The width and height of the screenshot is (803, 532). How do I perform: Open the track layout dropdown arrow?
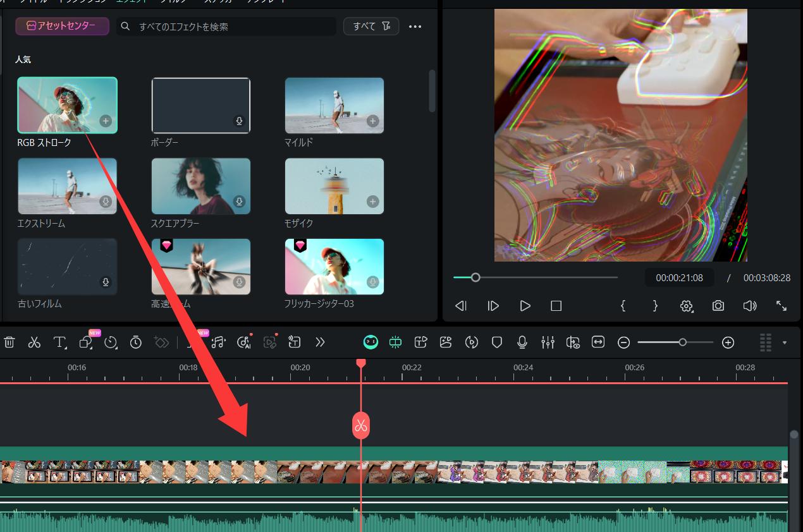[x=785, y=342]
